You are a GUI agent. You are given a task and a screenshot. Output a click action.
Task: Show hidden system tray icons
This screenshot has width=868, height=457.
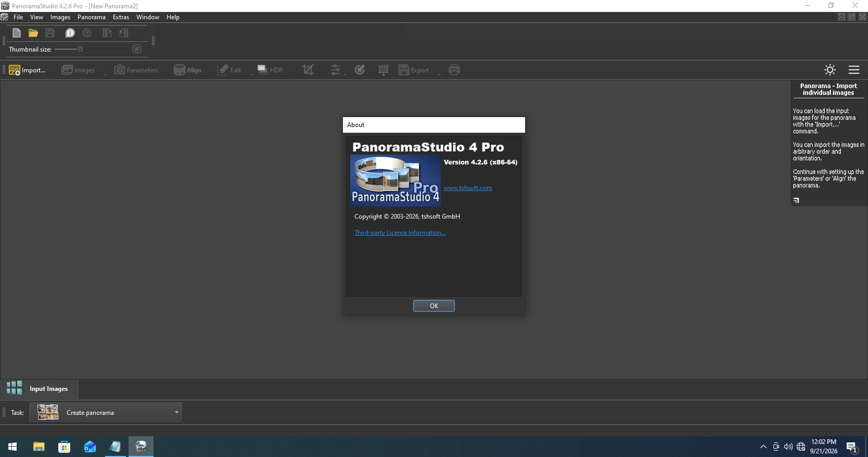pos(763,447)
